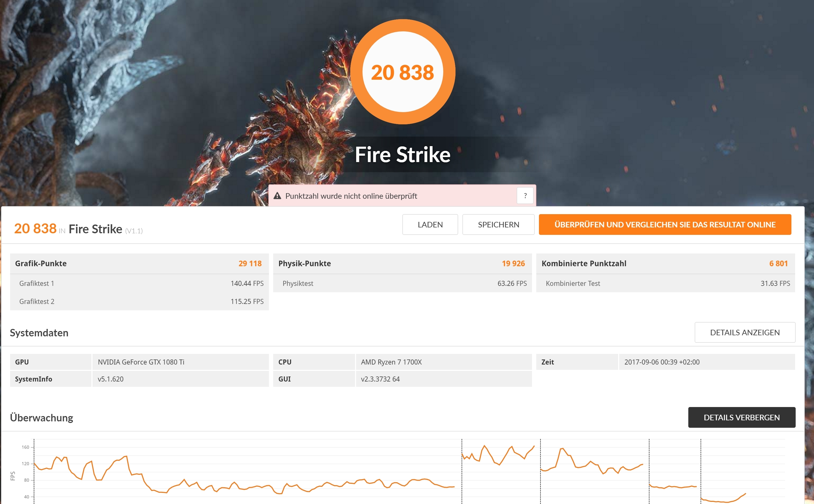Click the Physiktest 63.26 FPS row
814x504 pixels.
402,283
